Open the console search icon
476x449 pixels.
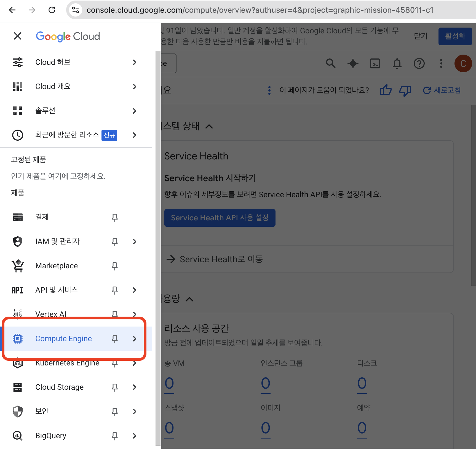coord(331,63)
